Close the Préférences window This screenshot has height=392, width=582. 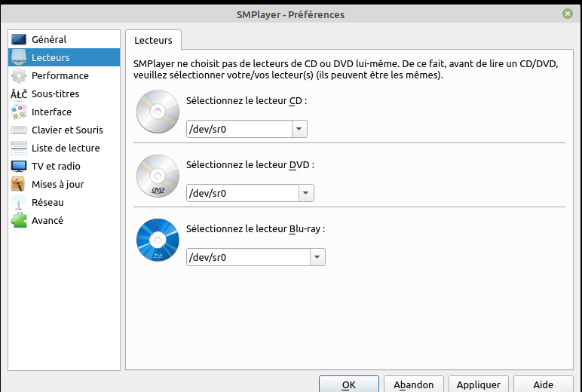coord(567,14)
